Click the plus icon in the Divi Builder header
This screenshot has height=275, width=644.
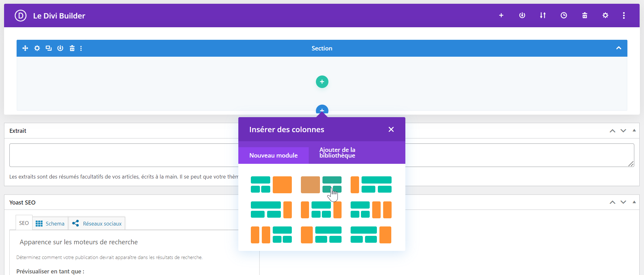coord(501,15)
